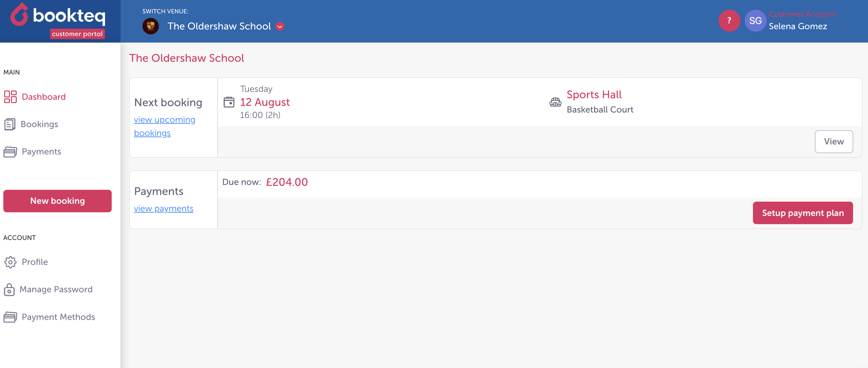The height and width of the screenshot is (368, 868).
Task: Open the Selena Gomez account menu
Action: 798,26
